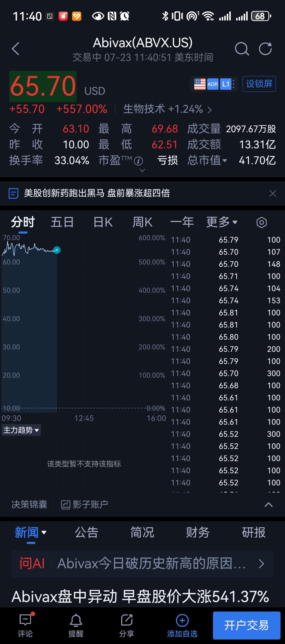Tap the L1 quote level badge

tap(226, 84)
